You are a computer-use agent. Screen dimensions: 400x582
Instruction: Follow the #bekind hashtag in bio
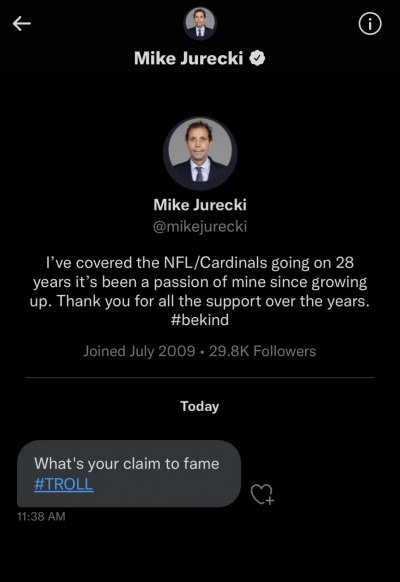(200, 320)
